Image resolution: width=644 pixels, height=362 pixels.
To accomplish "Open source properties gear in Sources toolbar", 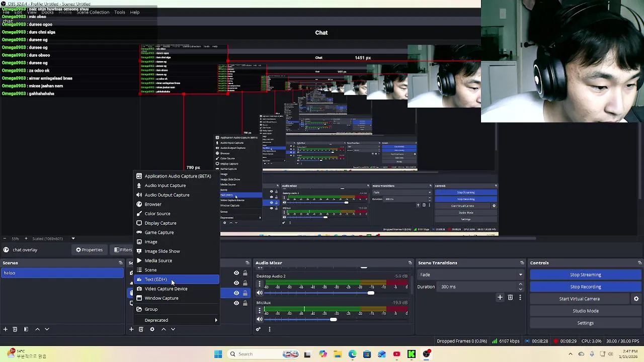I will [152, 329].
